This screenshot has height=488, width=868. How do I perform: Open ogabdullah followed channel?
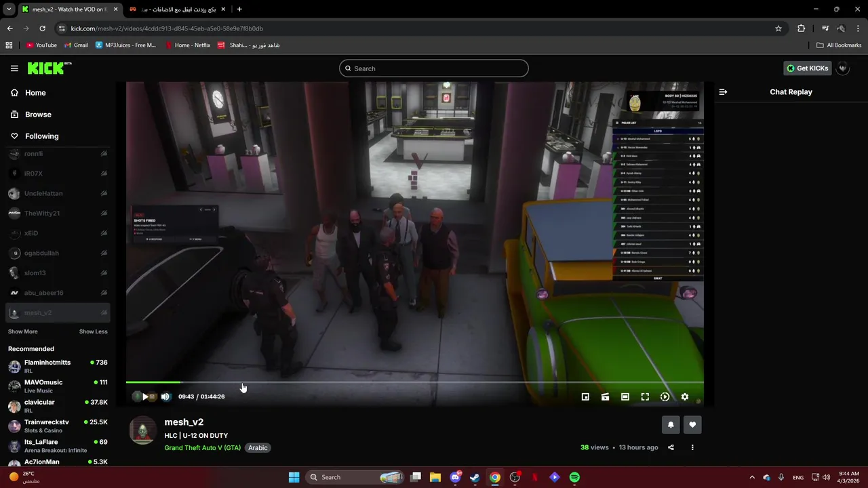click(x=58, y=253)
